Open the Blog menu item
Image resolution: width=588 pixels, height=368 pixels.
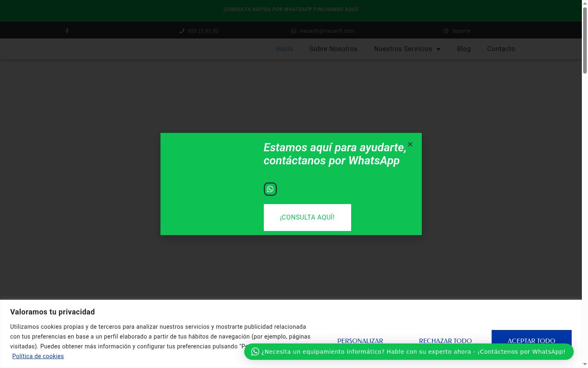pyautogui.click(x=464, y=49)
